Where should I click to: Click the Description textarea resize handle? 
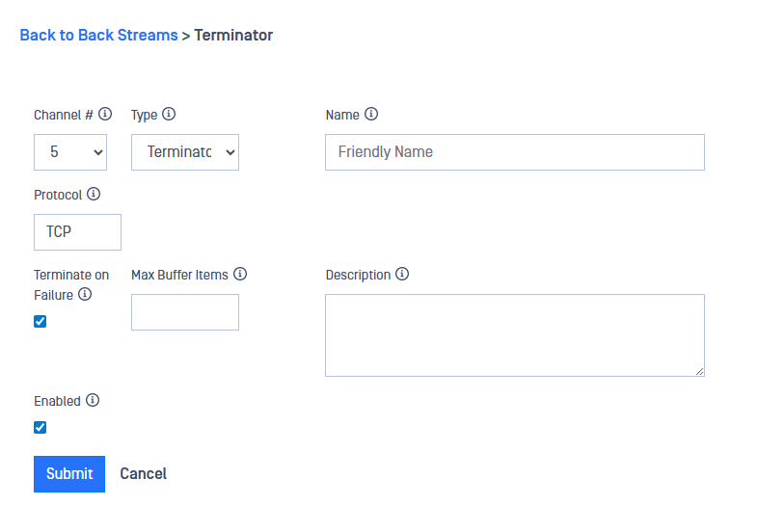pyautogui.click(x=700, y=371)
